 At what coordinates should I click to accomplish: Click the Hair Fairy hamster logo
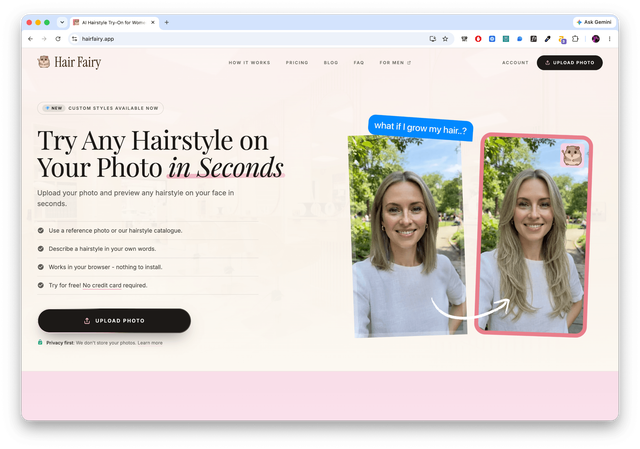[x=44, y=62]
